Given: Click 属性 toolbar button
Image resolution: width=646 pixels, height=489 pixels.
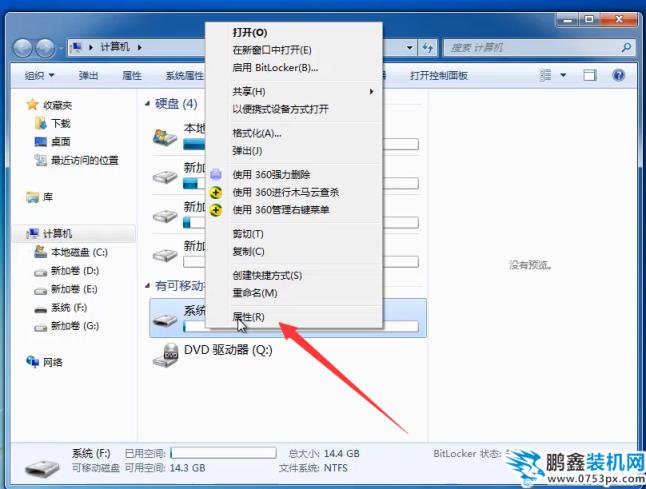Looking at the screenshot, I should [x=132, y=75].
